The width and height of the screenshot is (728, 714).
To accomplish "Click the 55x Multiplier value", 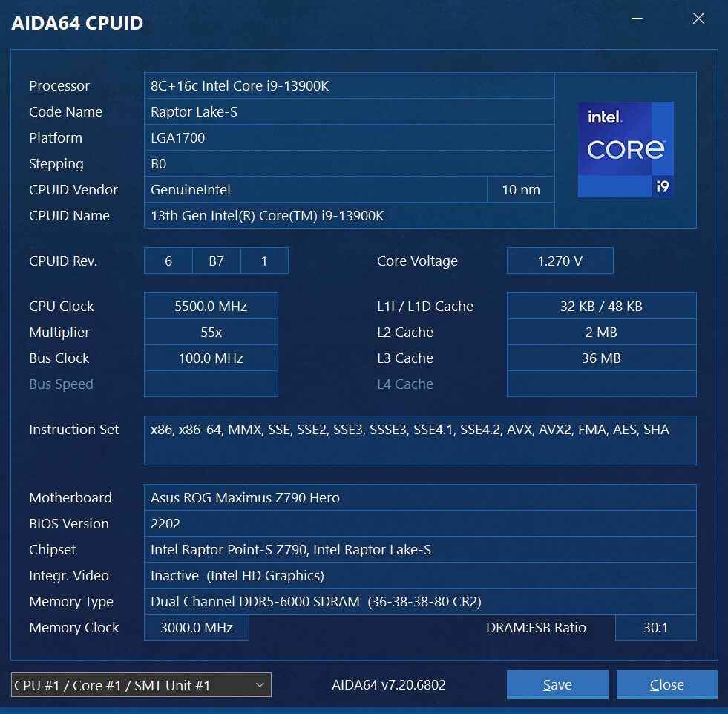I will pos(211,333).
